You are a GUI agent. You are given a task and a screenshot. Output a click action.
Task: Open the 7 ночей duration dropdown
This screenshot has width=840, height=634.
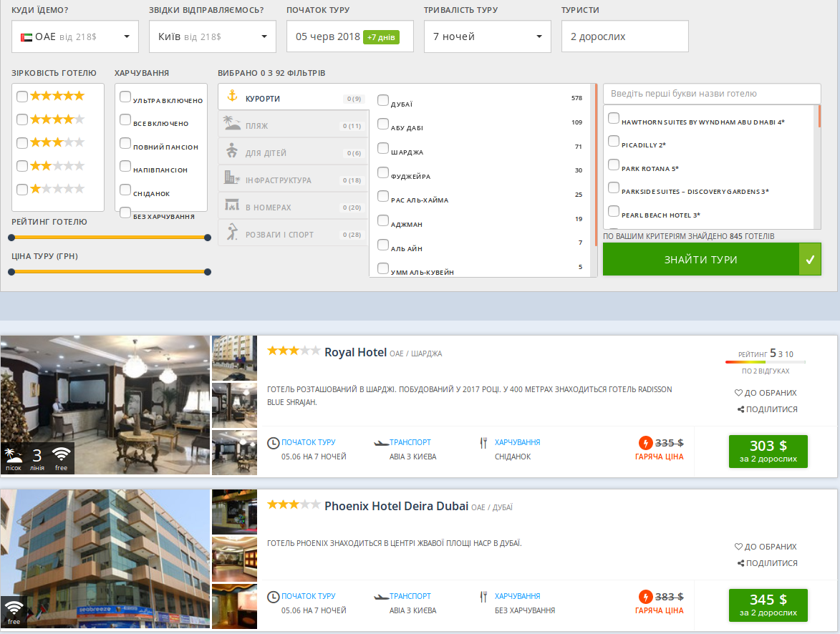487,36
